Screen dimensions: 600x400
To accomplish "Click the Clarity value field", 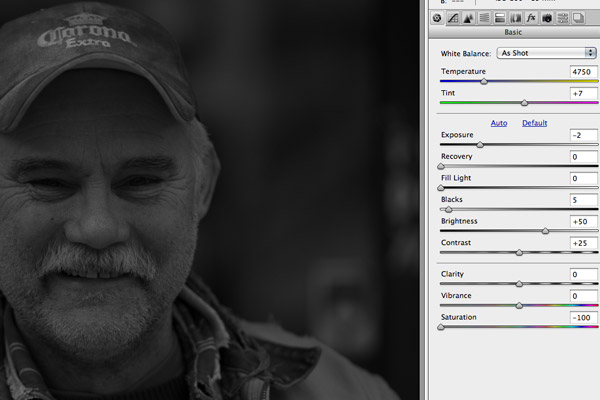I will pyautogui.click(x=584, y=274).
